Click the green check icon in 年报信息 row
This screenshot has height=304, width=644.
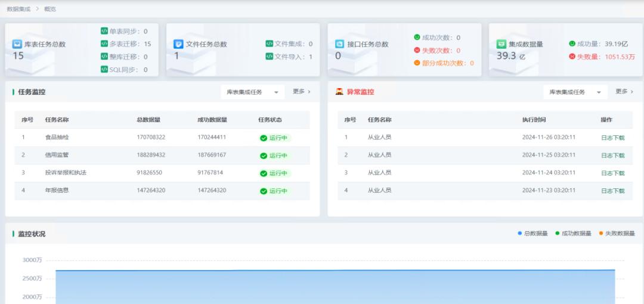tap(264, 191)
